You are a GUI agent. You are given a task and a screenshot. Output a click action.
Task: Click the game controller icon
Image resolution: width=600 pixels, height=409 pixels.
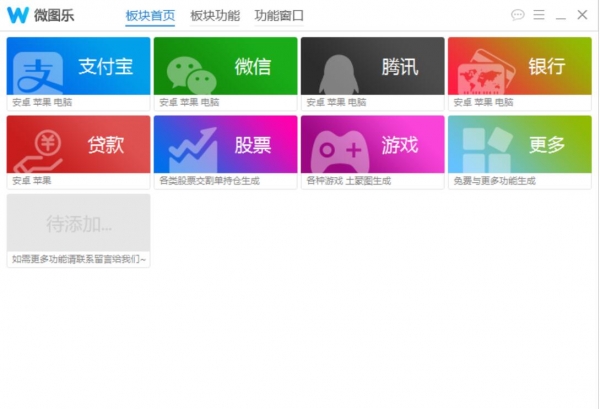coord(340,152)
